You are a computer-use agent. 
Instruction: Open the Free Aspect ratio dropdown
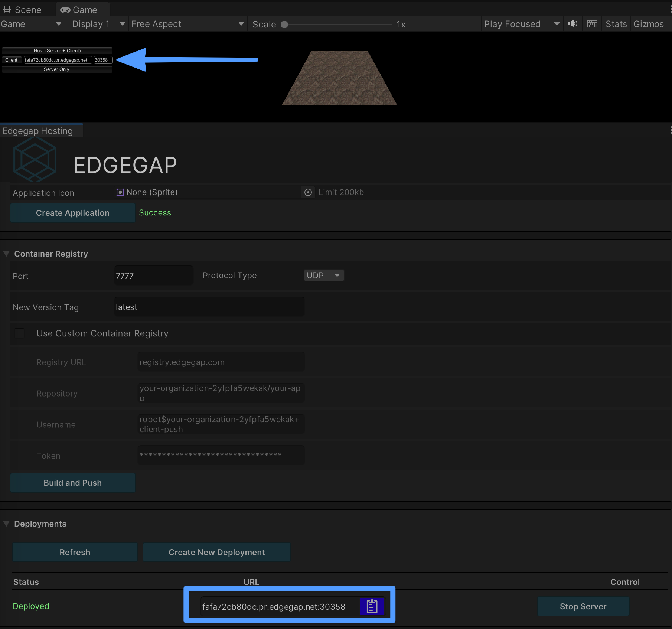(187, 24)
